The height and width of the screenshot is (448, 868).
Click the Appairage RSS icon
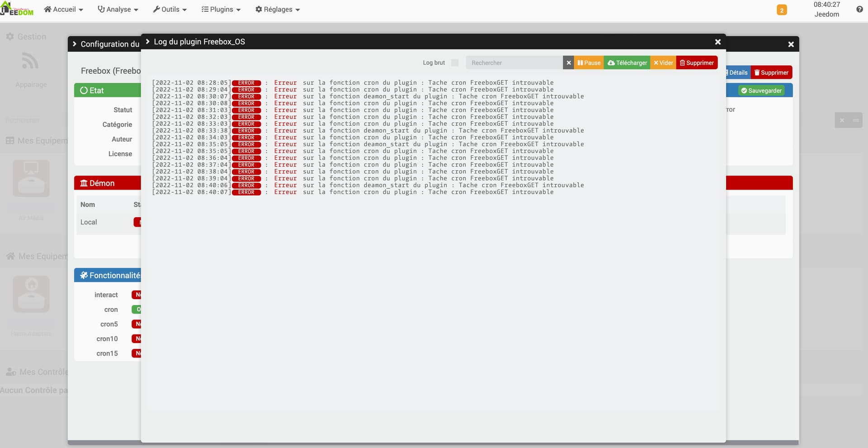point(30,62)
